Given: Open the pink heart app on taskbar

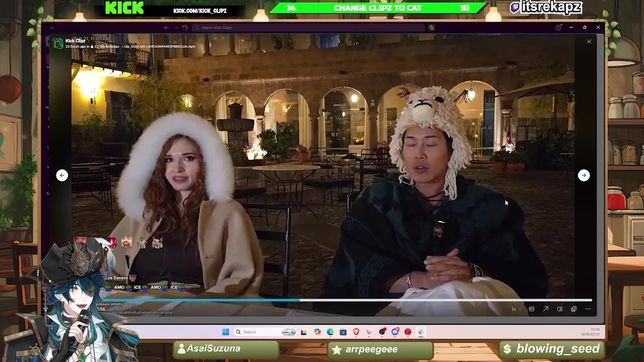Looking at the screenshot, I should [x=369, y=332].
